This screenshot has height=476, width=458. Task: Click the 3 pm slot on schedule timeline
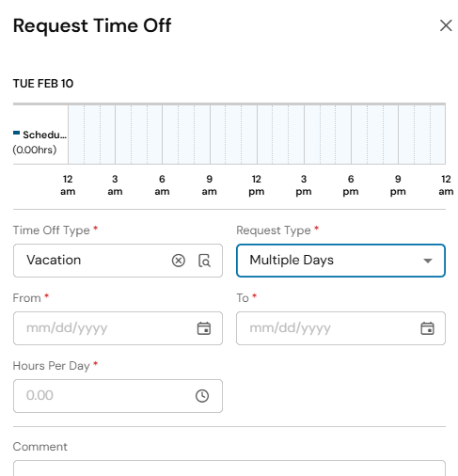[x=312, y=135]
